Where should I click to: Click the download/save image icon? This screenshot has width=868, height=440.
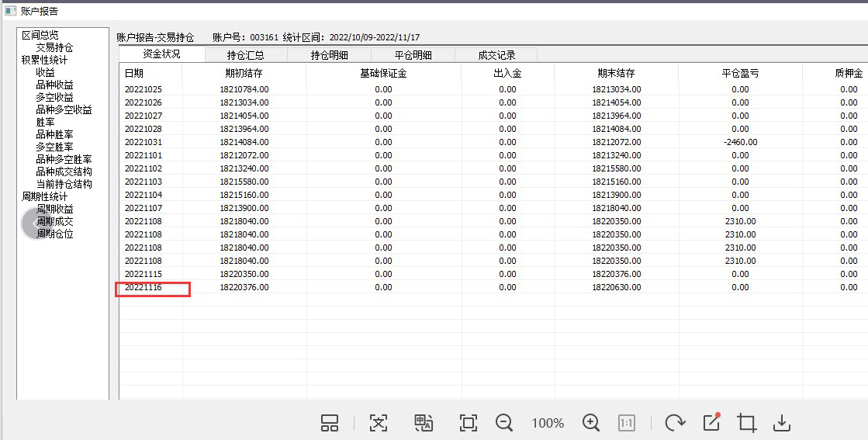782,423
